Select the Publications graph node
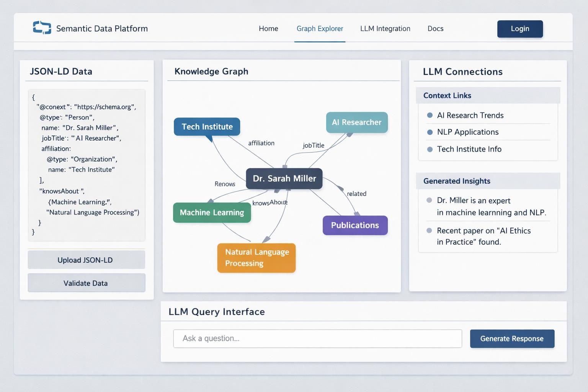The image size is (588, 392). click(355, 225)
